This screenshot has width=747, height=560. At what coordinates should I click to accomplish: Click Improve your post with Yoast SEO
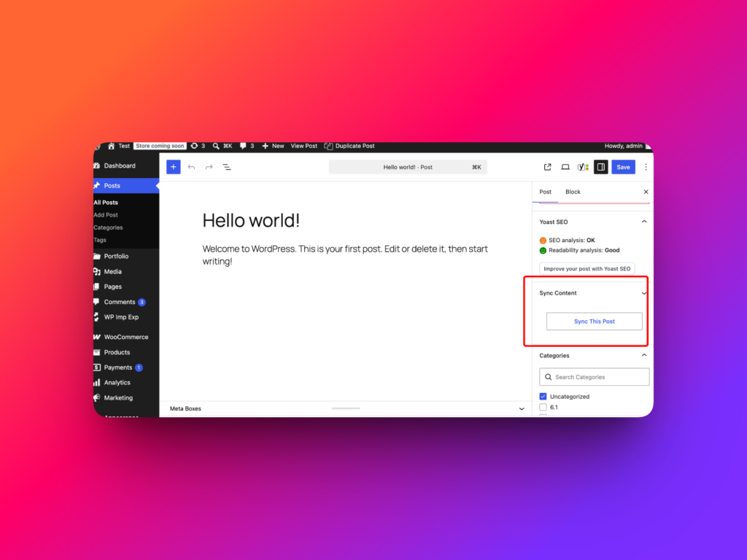[587, 268]
